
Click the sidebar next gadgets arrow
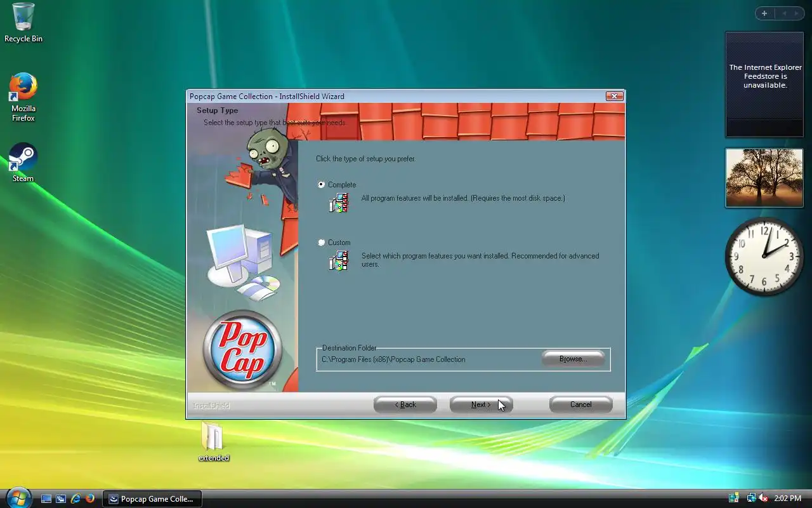tap(797, 13)
